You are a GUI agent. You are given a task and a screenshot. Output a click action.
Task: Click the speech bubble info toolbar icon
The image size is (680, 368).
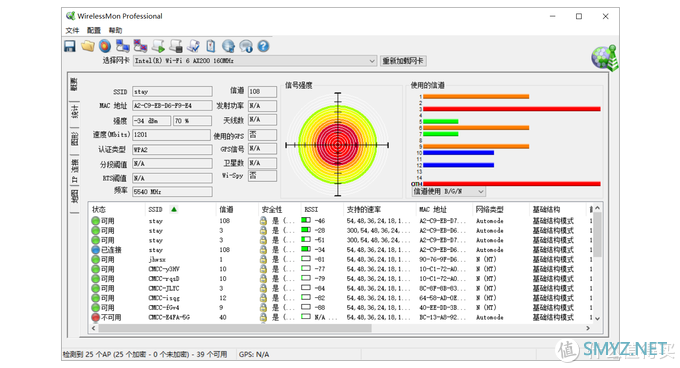(x=246, y=46)
